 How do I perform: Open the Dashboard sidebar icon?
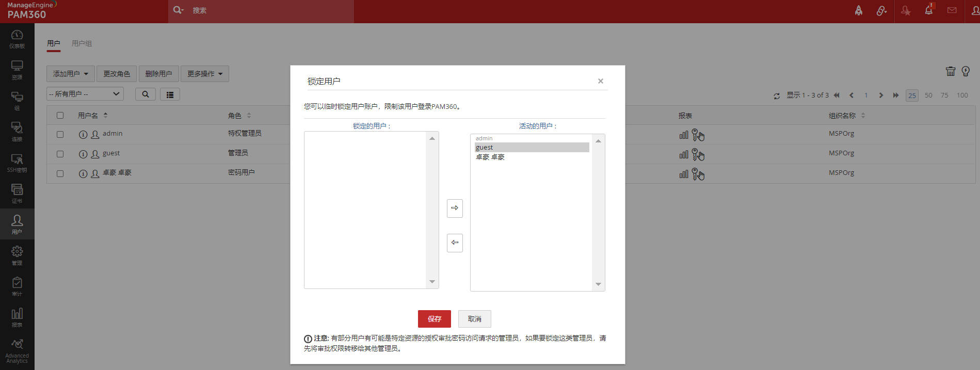pyautogui.click(x=17, y=39)
